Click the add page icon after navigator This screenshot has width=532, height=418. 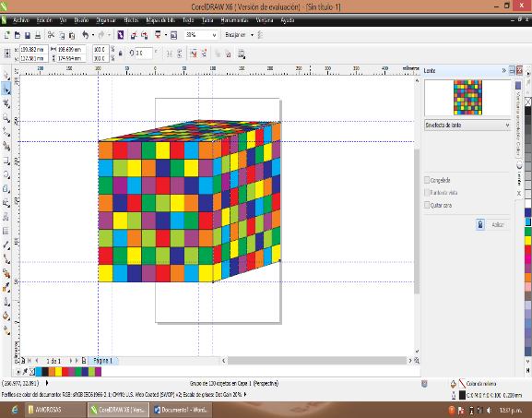[84, 361]
